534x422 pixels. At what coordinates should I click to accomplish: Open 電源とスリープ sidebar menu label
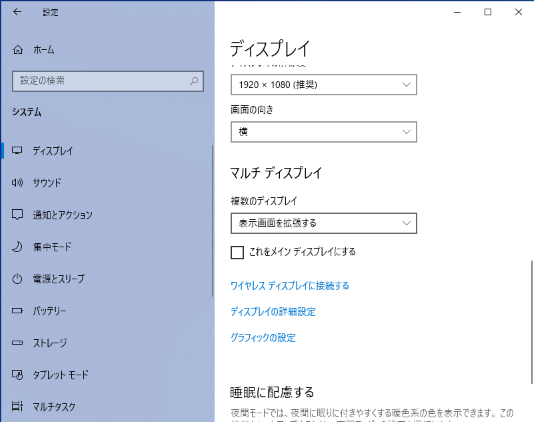(59, 279)
